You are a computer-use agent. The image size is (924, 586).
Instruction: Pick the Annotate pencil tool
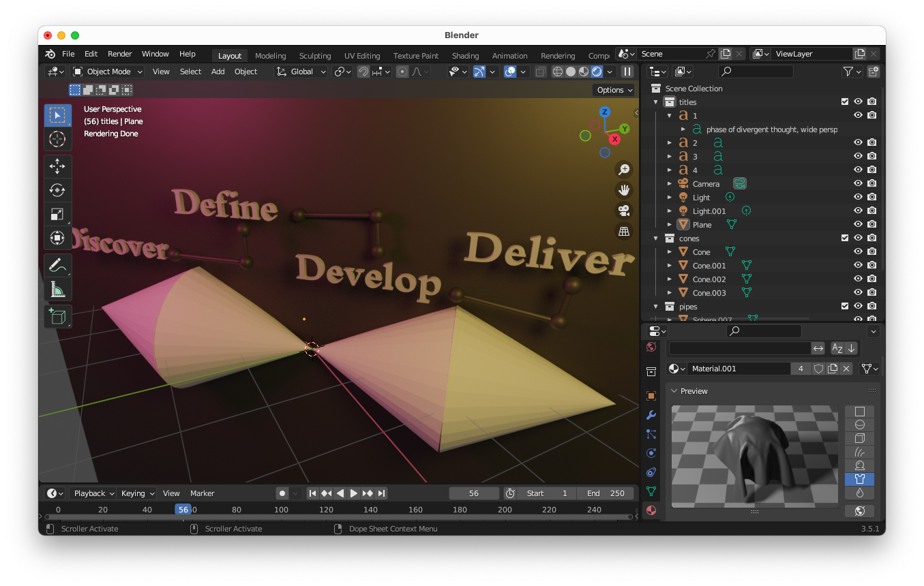pyautogui.click(x=57, y=266)
